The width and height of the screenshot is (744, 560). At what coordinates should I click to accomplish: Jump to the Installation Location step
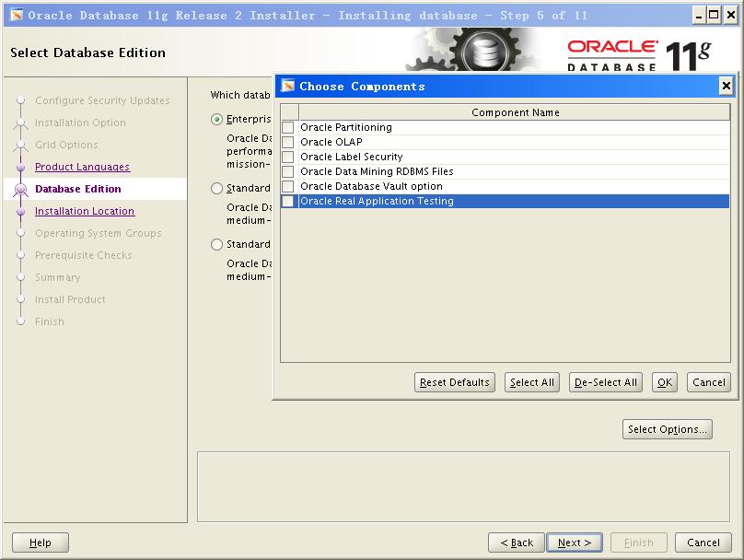[x=84, y=211]
